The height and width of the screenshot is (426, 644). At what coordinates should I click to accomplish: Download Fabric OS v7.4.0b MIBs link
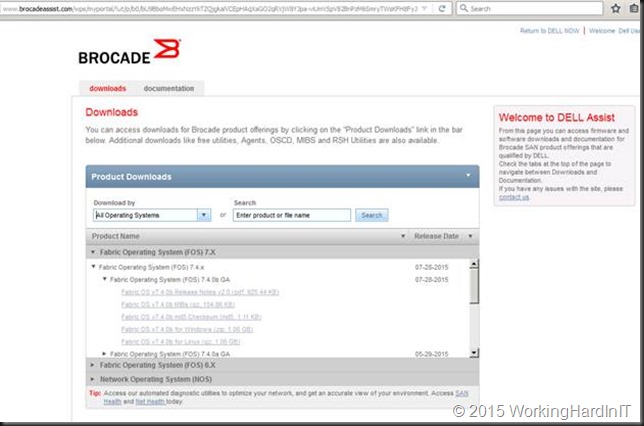(178, 304)
